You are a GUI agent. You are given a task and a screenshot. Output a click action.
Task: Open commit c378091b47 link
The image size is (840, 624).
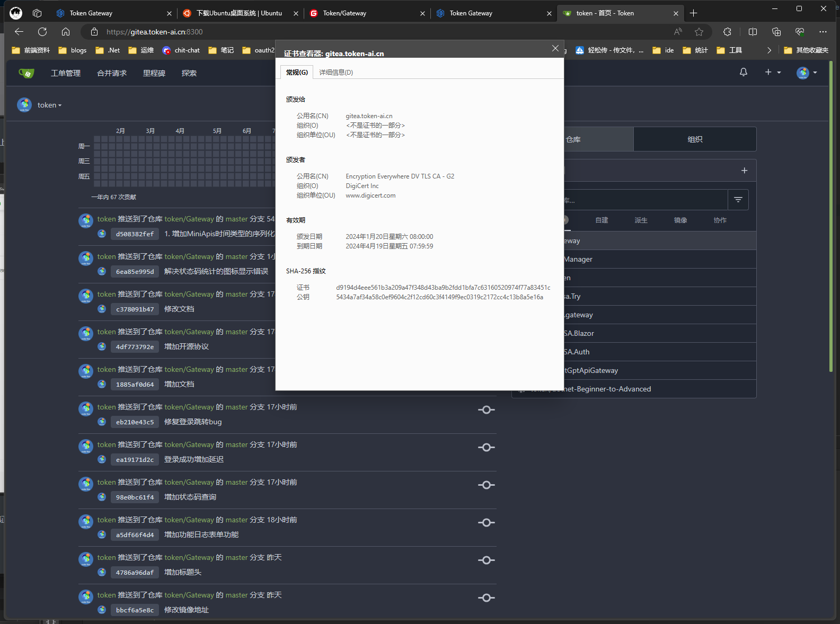coord(135,309)
